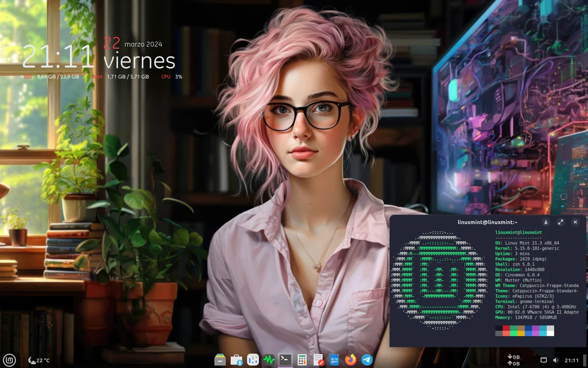Mute the system volume from the tray

(556, 360)
